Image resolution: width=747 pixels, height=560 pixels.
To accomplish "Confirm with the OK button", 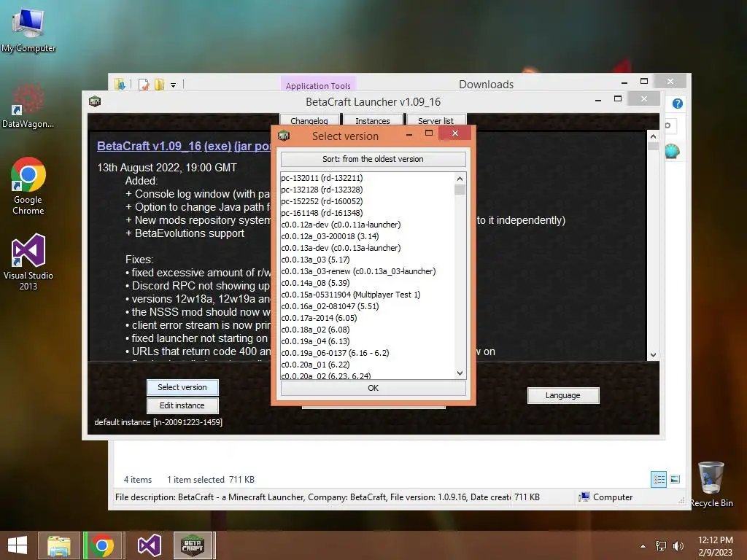I will point(373,388).
